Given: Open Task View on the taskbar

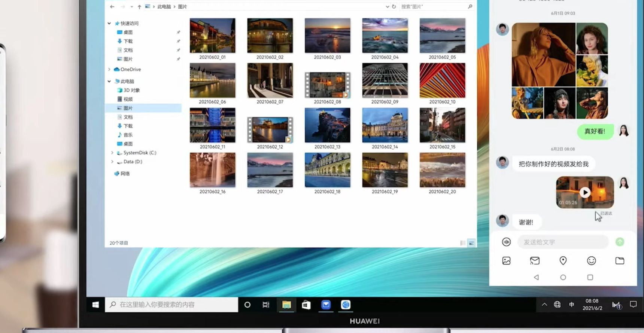Looking at the screenshot, I should click(x=266, y=305).
